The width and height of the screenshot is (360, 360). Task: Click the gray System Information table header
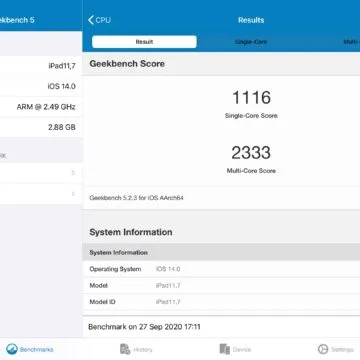(221, 253)
